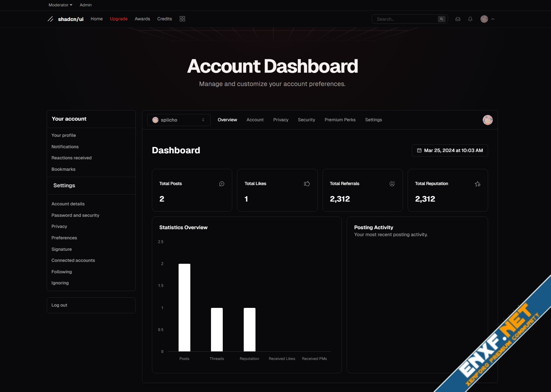Click the Total Referrals user icon
Image resolution: width=551 pixels, height=392 pixels.
coord(392,184)
